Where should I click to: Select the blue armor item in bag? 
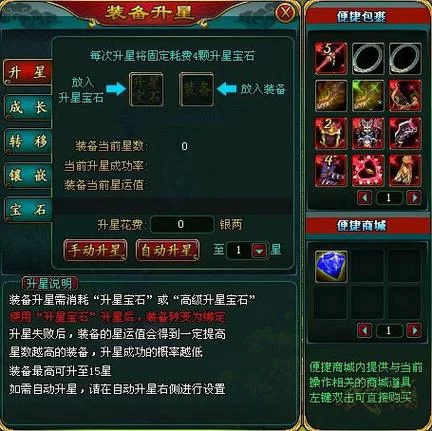click(x=368, y=133)
